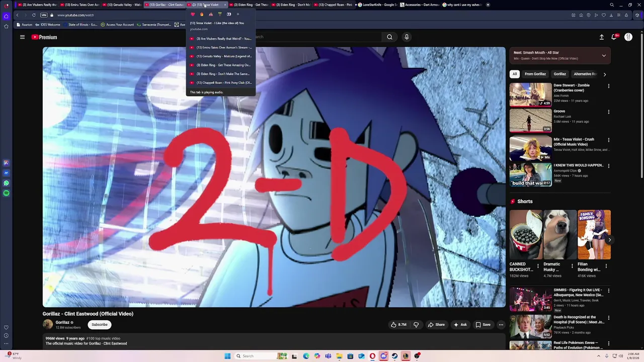Open options for the Groove video
Image resolution: width=644 pixels, height=362 pixels.
[609, 112]
